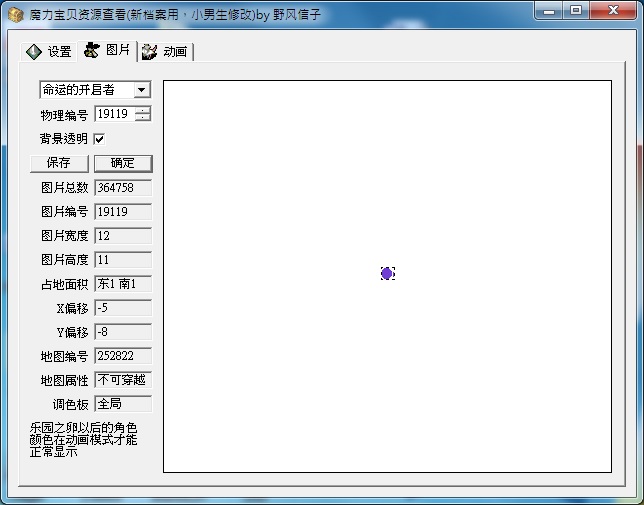Increase 物理编号 with the up spinner arrow
This screenshot has height=505, width=644.
click(x=143, y=110)
